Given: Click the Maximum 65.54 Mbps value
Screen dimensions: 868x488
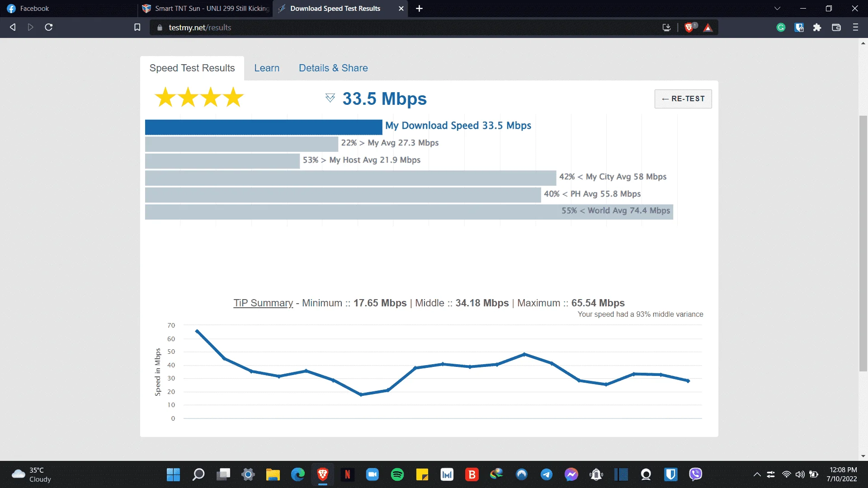Looking at the screenshot, I should point(598,303).
